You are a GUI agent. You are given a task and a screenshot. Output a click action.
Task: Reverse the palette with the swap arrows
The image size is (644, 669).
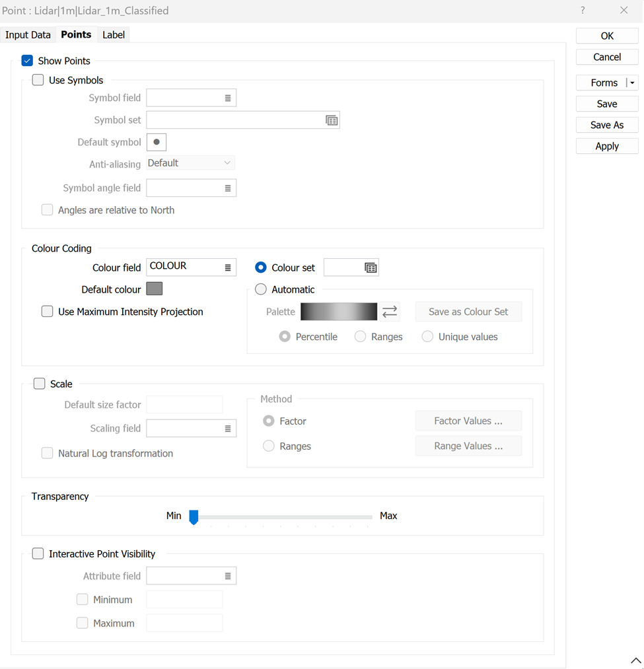389,311
